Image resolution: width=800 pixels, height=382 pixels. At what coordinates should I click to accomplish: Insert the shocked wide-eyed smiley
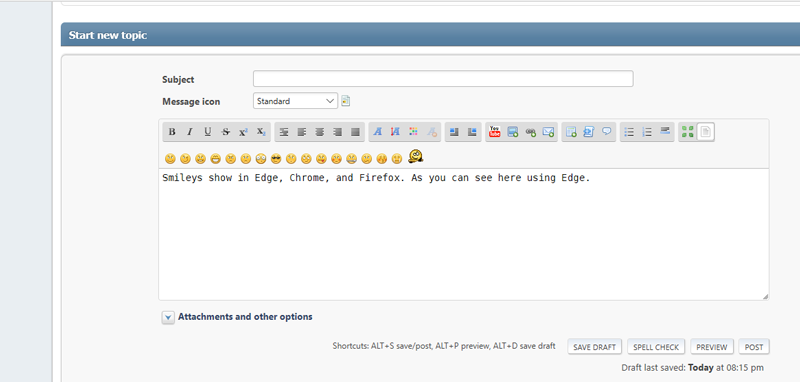point(261,159)
